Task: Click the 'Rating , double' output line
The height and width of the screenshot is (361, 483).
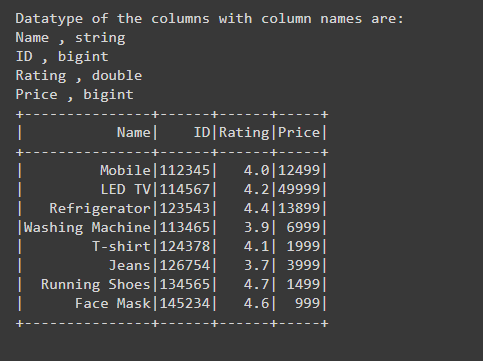Action: tap(79, 76)
